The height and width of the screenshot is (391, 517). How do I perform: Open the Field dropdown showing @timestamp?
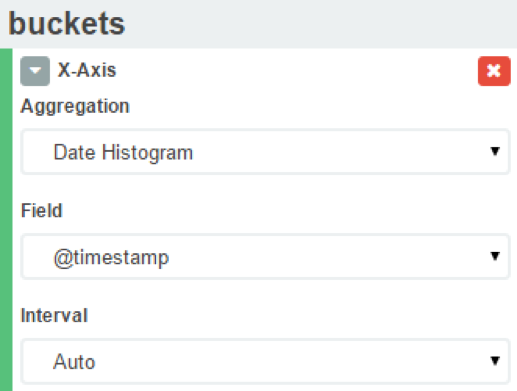click(x=265, y=256)
